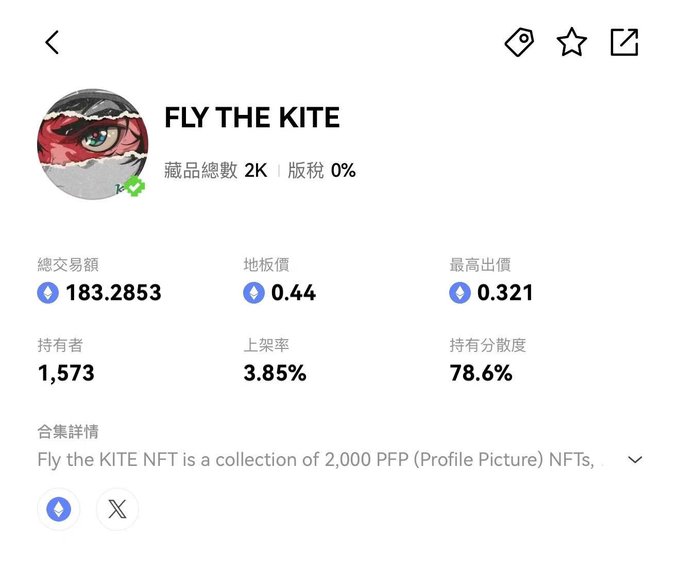Click the ETH icon beside total volume
Screen dimensions: 680x568
pos(48,293)
